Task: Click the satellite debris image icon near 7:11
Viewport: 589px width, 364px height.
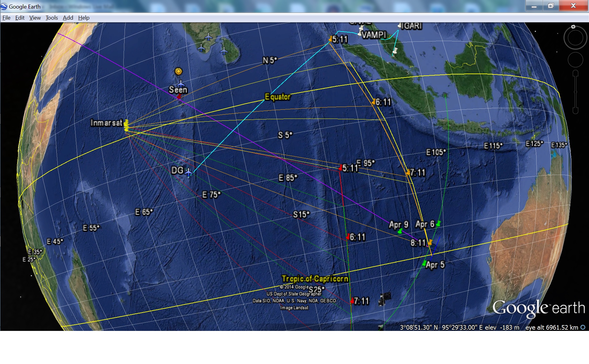Action: (385, 299)
